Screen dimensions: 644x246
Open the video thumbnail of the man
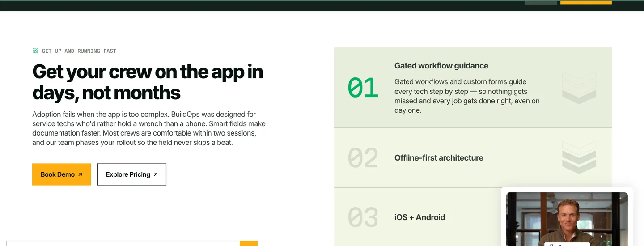[567, 219]
